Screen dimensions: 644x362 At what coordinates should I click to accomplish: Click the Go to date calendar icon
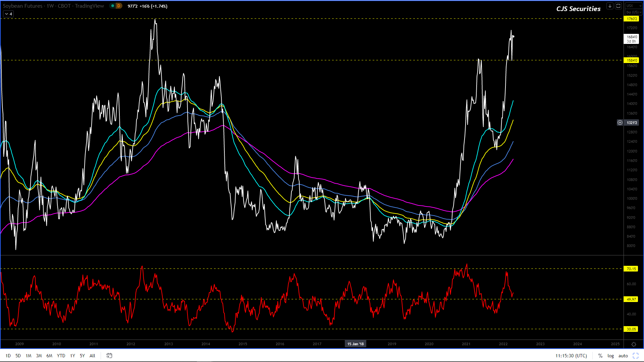click(x=109, y=356)
